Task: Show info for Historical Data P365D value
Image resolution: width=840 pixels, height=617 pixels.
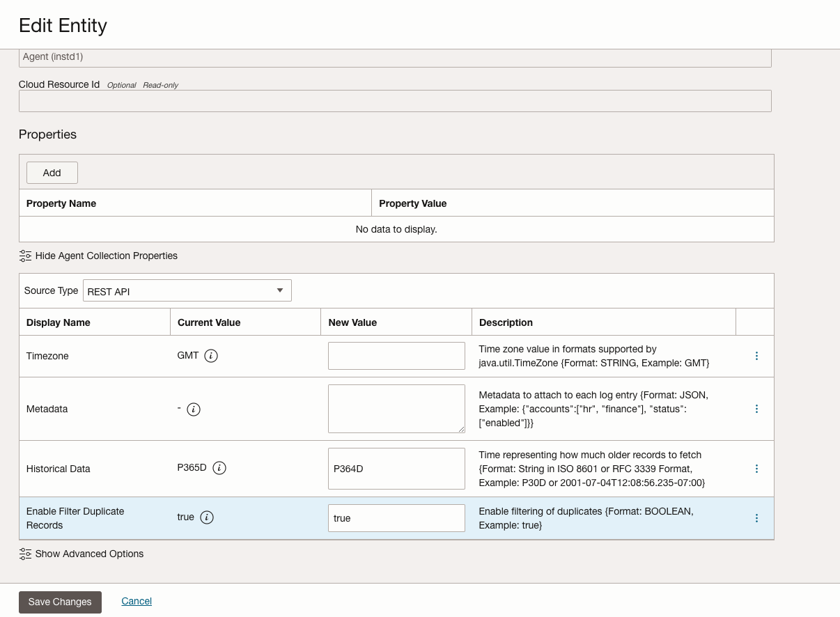Action: [219, 467]
